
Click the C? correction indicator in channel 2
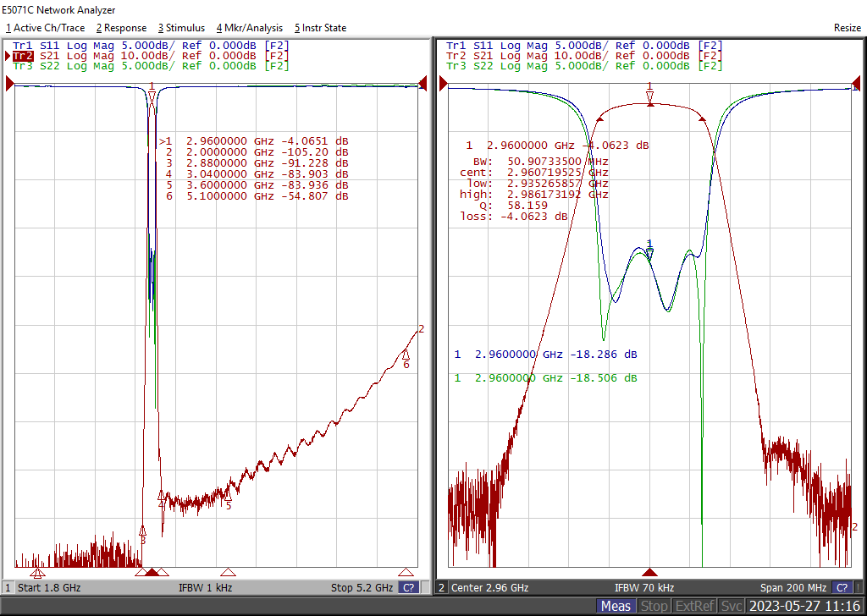842,587
